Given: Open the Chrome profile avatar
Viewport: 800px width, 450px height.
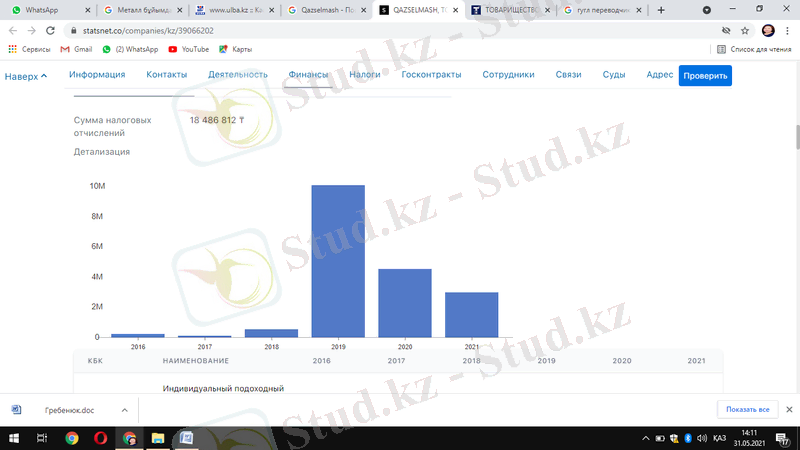Looking at the screenshot, I should coord(768,31).
